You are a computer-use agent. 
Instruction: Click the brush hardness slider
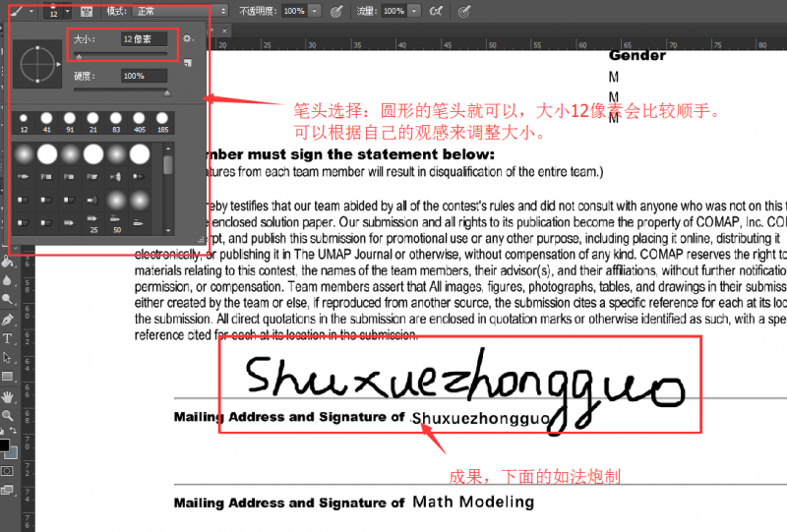(118, 91)
